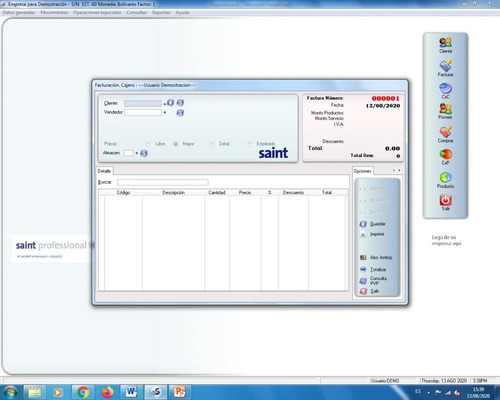Open the Windows Start button
The image size is (500, 400).
tap(11, 392)
